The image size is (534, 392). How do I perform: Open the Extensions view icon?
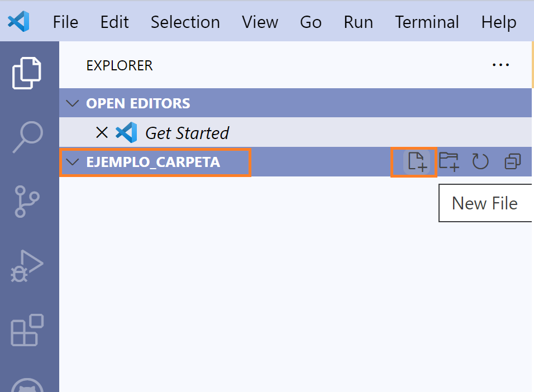pos(27,331)
